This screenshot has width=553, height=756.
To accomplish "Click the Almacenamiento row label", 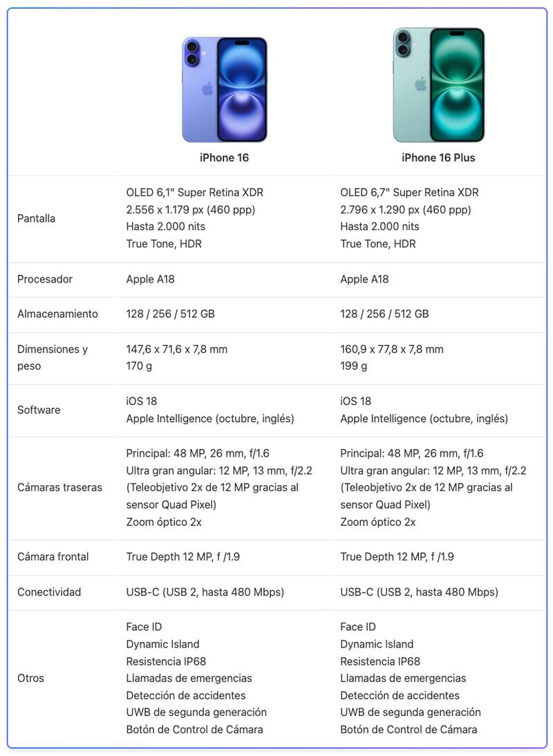I will pyautogui.click(x=57, y=314).
